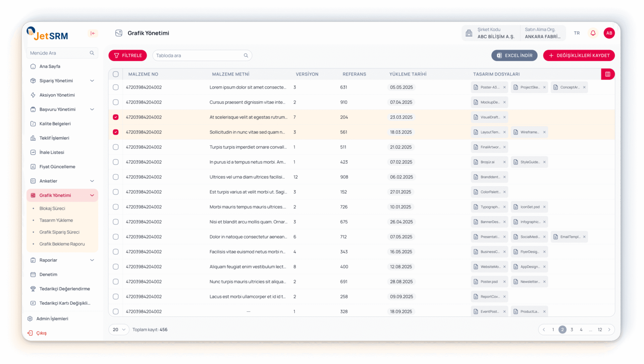Toggle the select-all checkbox in header

tap(116, 74)
